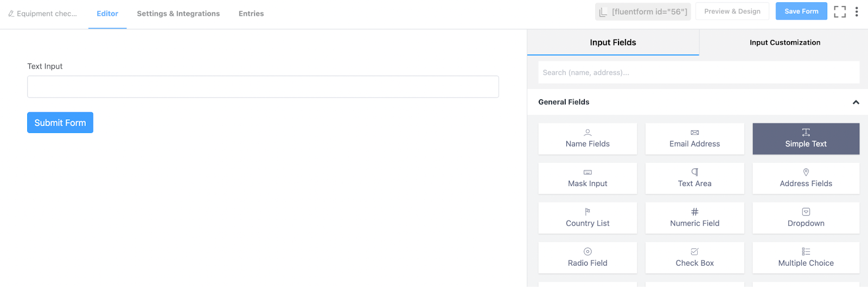Click the Name Fields person icon
This screenshot has height=287, width=868.
[588, 132]
